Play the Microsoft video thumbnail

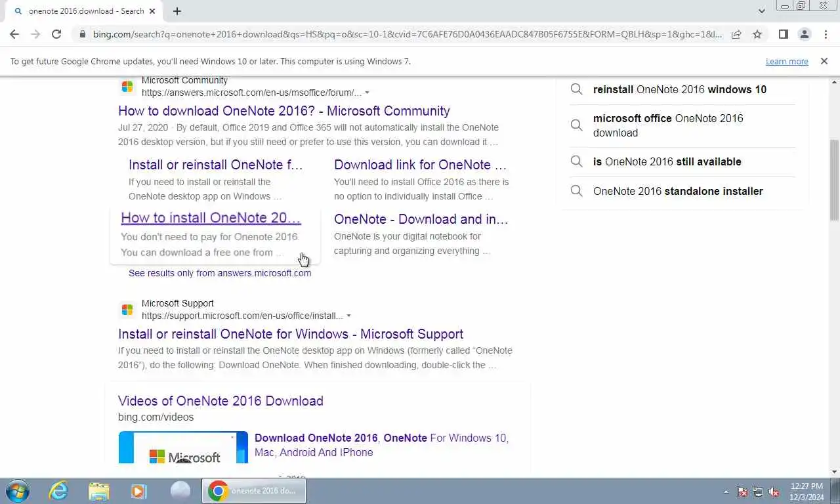[x=183, y=448]
